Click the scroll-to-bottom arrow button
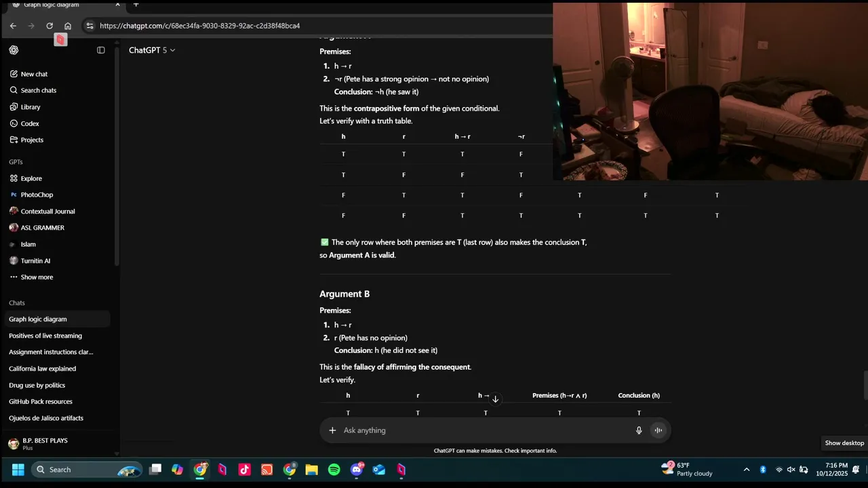The height and width of the screenshot is (488, 868). pos(495,399)
